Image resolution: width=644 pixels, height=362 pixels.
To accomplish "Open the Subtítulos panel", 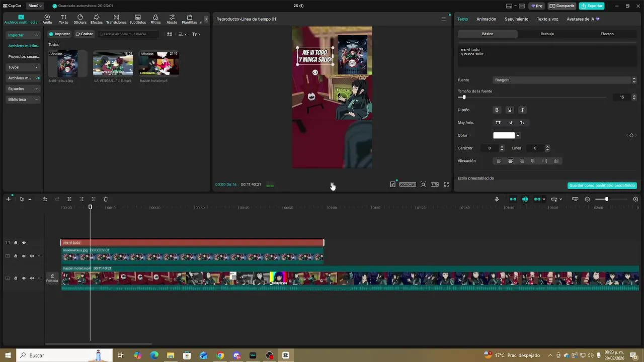I will pos(137,19).
